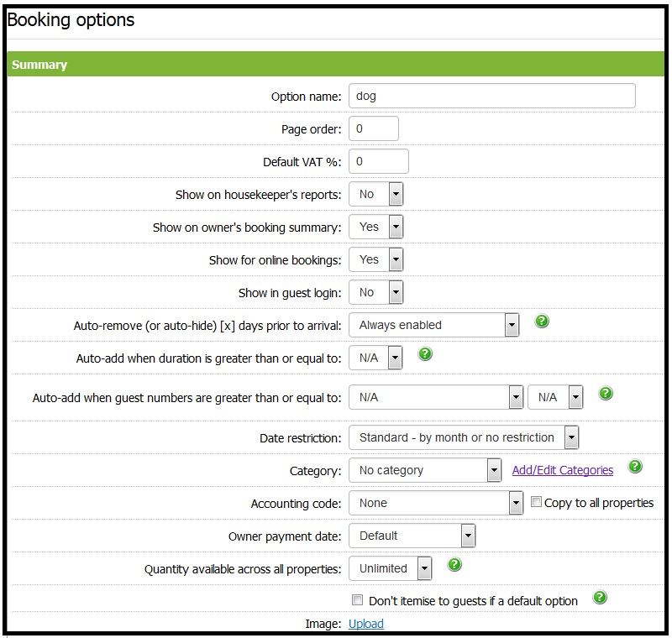This screenshot has width=672, height=638.
Task: Expand the Owner payment date dropdown
Action: [x=412, y=536]
